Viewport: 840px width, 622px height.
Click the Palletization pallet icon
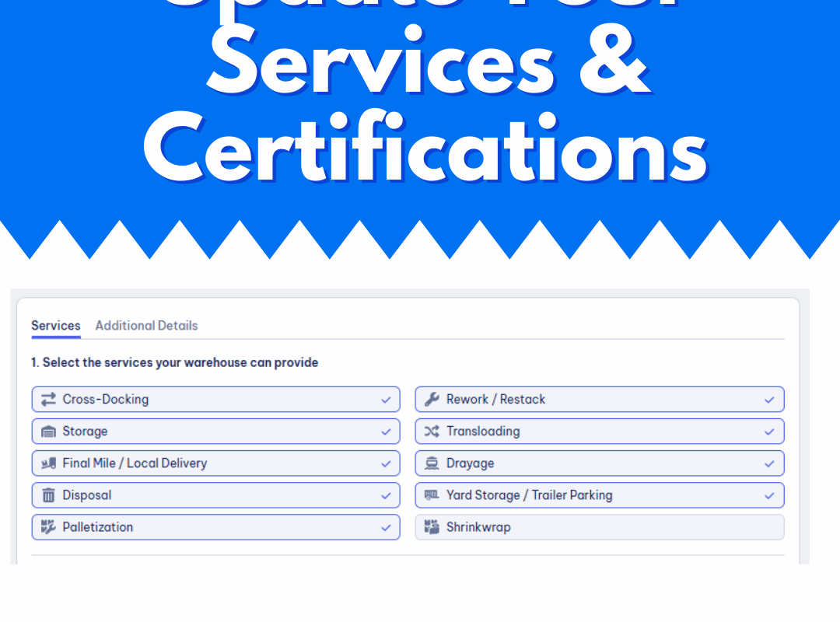tap(47, 527)
